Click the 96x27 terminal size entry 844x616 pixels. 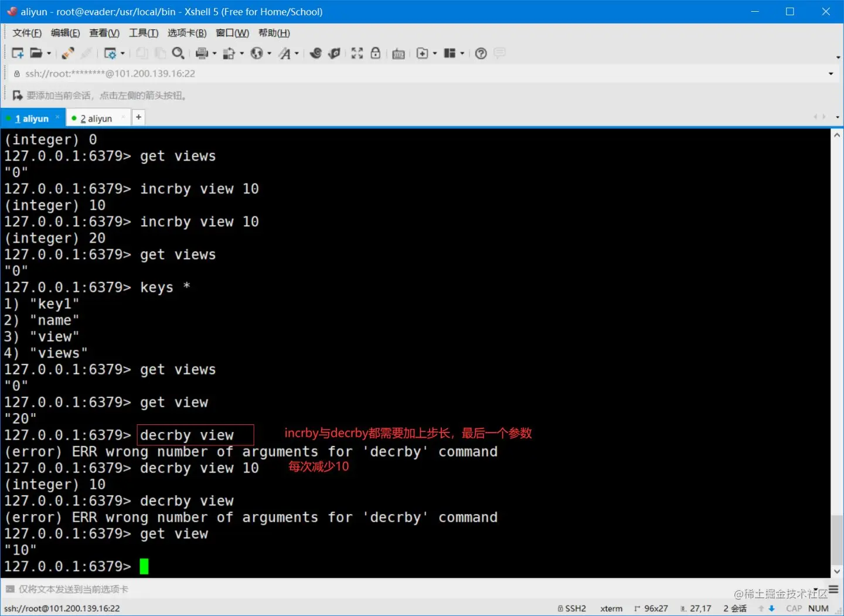point(651,608)
